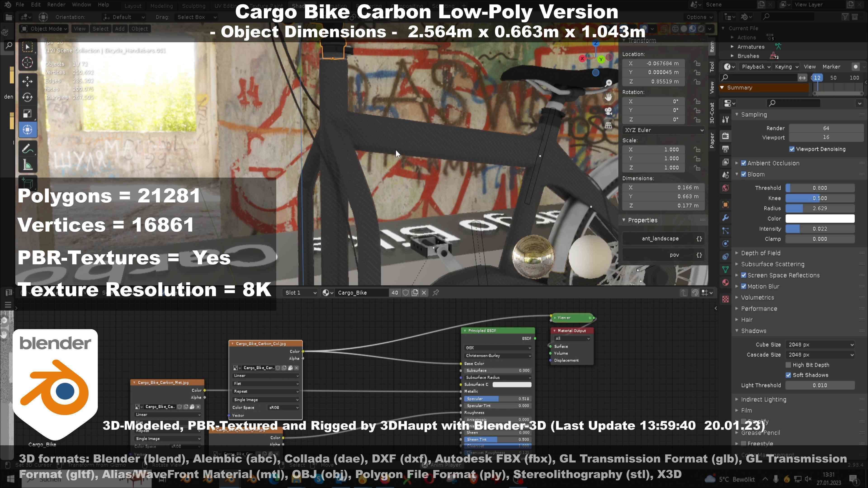The height and width of the screenshot is (488, 868).
Task: Open the Playback popover in timeline
Action: pos(756,67)
